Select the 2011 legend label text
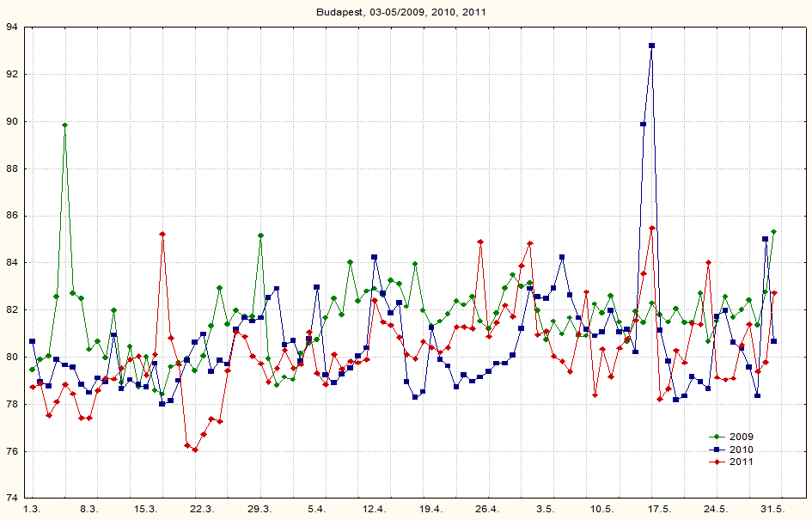This screenshot has width=812, height=520. pyautogui.click(x=742, y=462)
